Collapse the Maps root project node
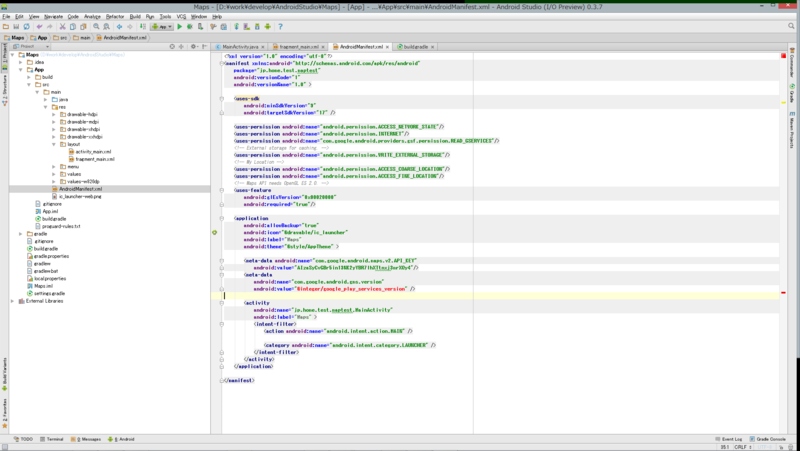 tap(13, 55)
